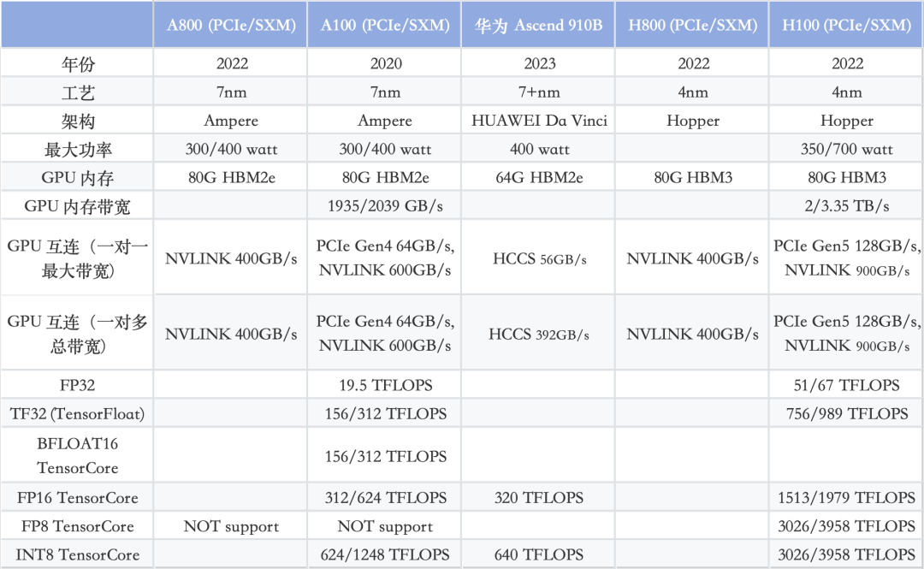Click 7nm in the A100 column
The width and height of the screenshot is (924, 569).
[x=385, y=92]
